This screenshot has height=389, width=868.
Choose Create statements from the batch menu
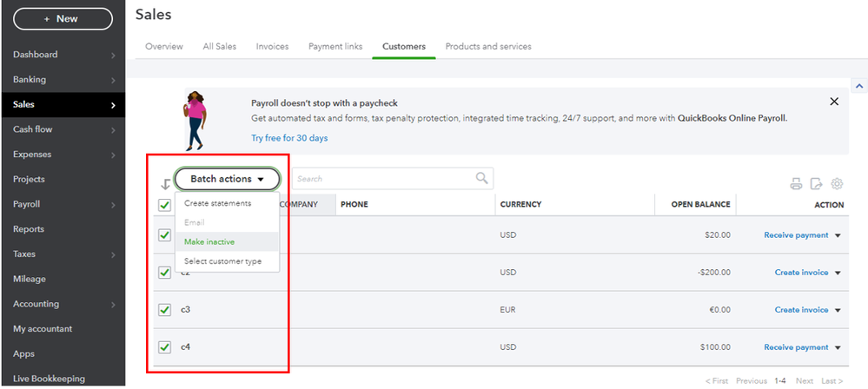click(217, 203)
